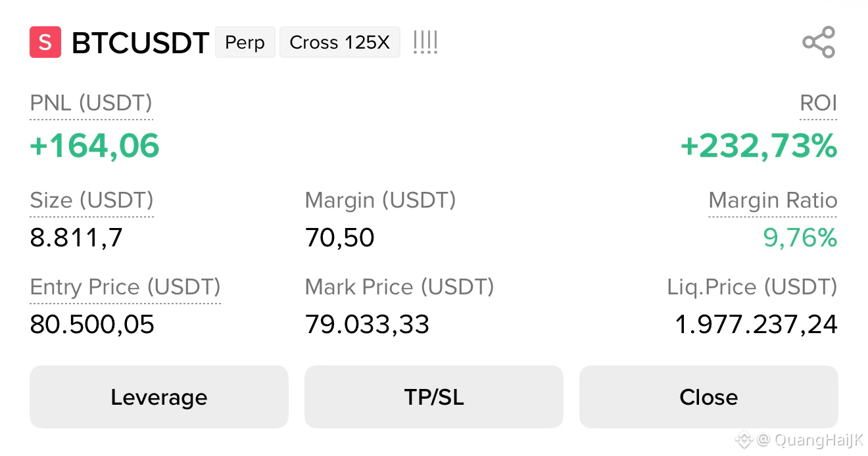The height and width of the screenshot is (456, 868).
Task: Tap the Margin Ratio label
Action: [x=773, y=200]
